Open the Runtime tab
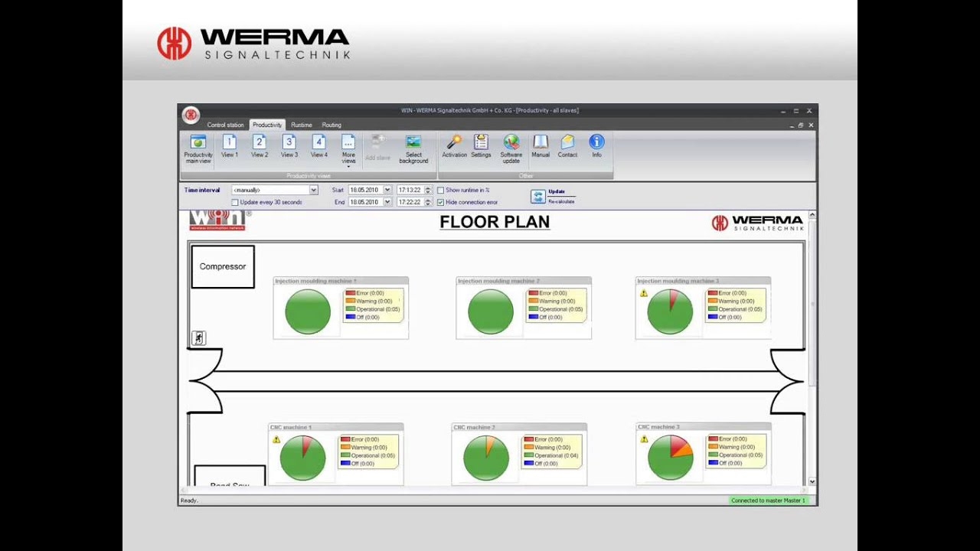980x551 pixels. [x=302, y=125]
